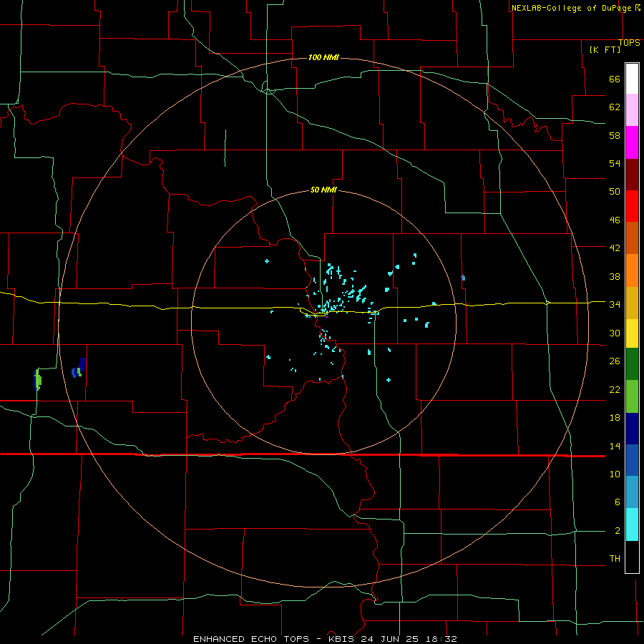Click the [K FT] units label
This screenshot has height=644, width=644.
[605, 49]
